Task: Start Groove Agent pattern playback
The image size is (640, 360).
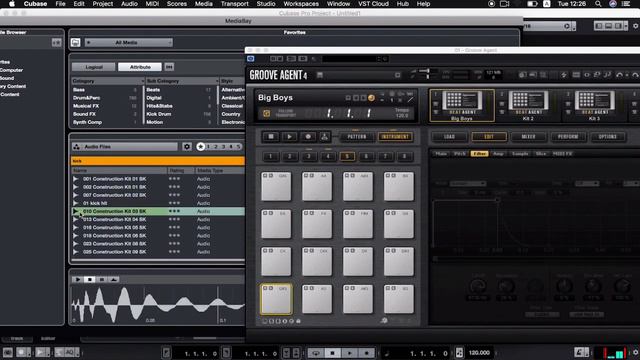Action: [289, 137]
